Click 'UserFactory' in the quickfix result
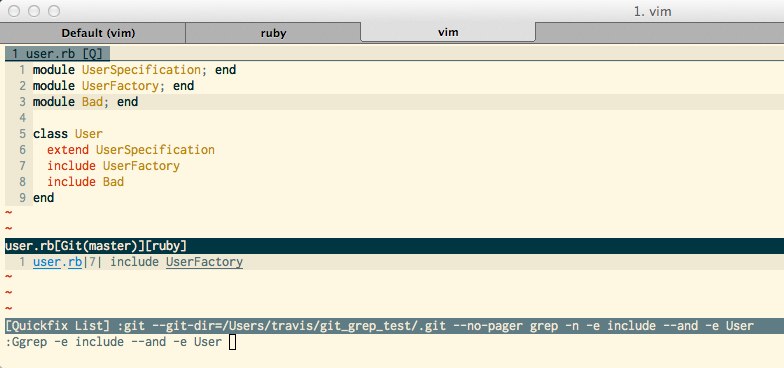Image resolution: width=784 pixels, height=368 pixels. pos(204,262)
